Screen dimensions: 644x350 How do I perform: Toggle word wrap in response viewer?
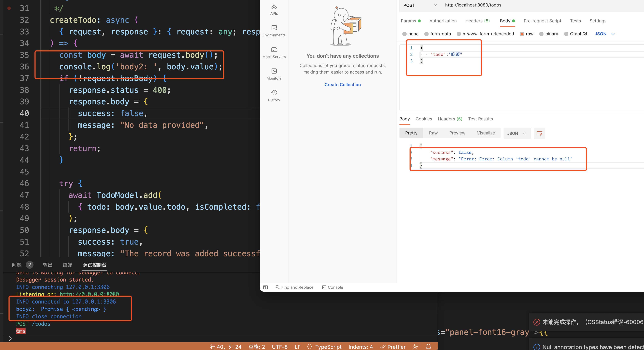click(539, 133)
